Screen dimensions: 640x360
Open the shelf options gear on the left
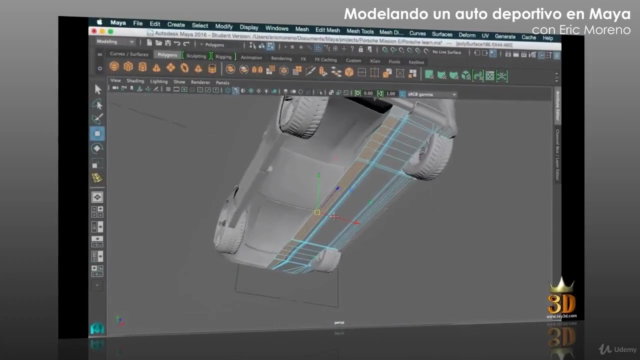100,69
